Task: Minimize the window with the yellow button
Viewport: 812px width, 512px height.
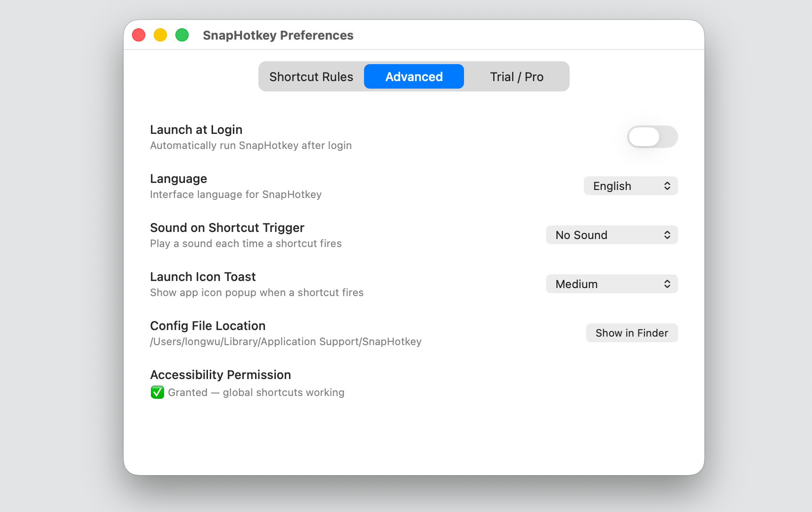Action: click(x=160, y=35)
